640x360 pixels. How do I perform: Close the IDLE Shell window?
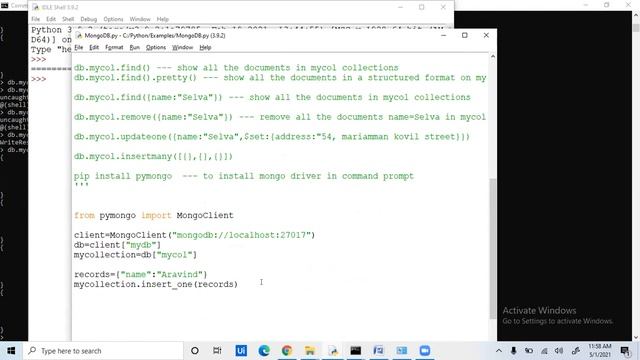coord(443,7)
